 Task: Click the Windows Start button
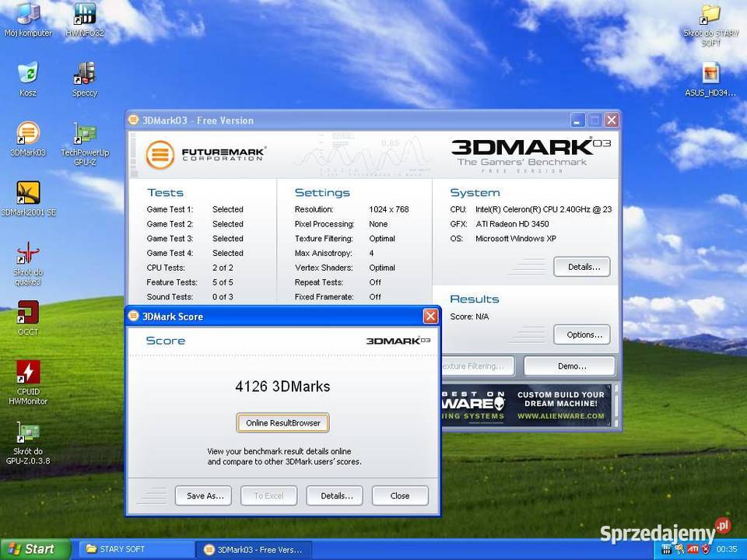click(x=31, y=549)
